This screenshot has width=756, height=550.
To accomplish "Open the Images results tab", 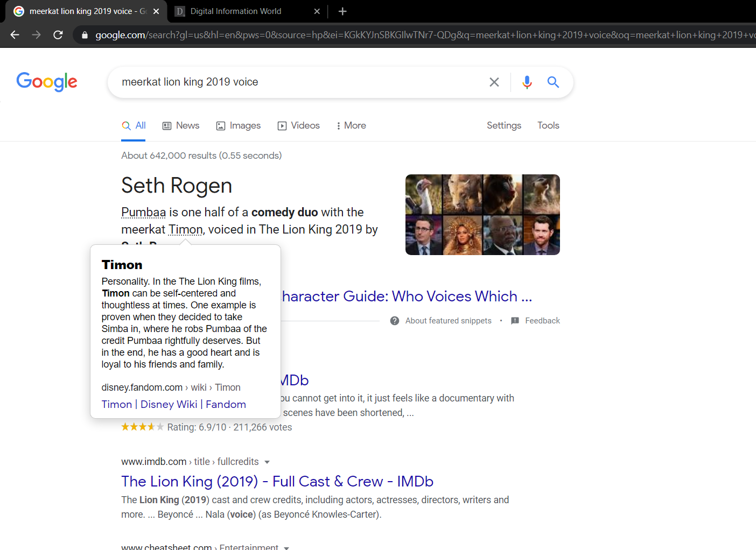I will 239,125.
